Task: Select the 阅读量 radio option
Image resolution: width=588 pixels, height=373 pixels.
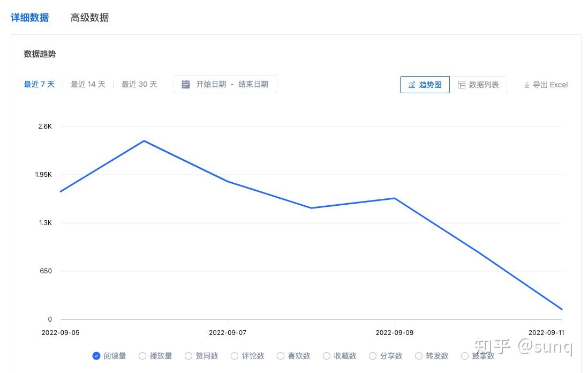Action: (x=96, y=356)
